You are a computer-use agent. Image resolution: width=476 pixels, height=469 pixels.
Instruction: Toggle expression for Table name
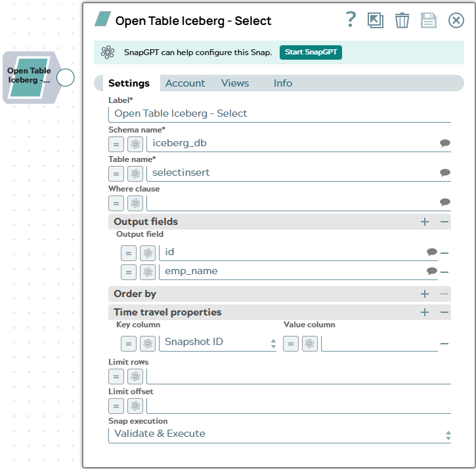(x=116, y=174)
